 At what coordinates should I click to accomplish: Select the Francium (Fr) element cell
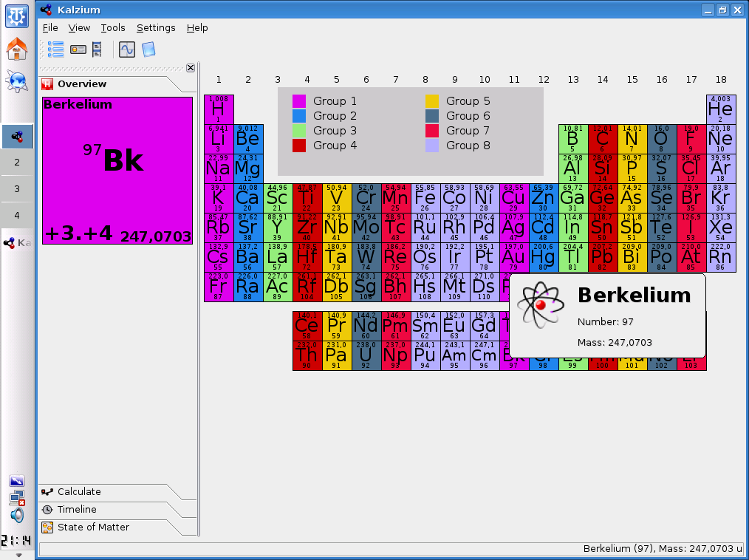coord(219,287)
